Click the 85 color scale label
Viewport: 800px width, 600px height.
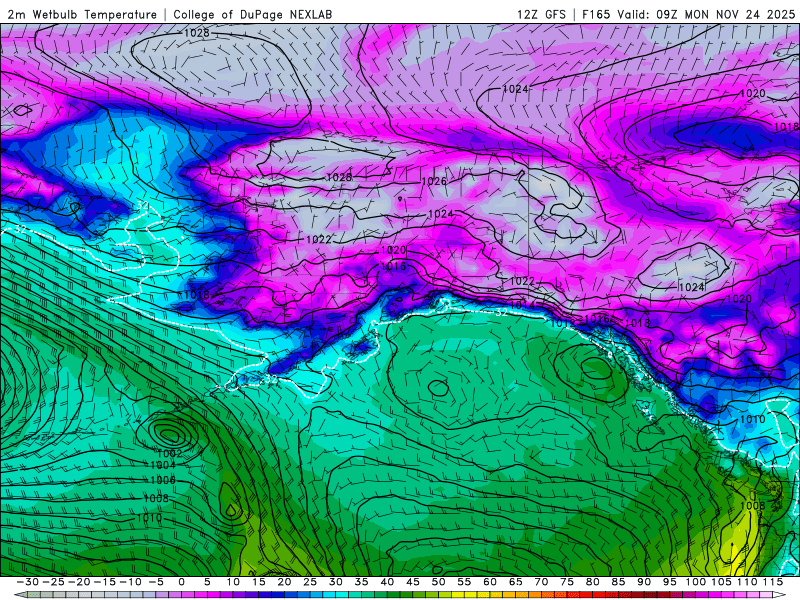(x=618, y=582)
